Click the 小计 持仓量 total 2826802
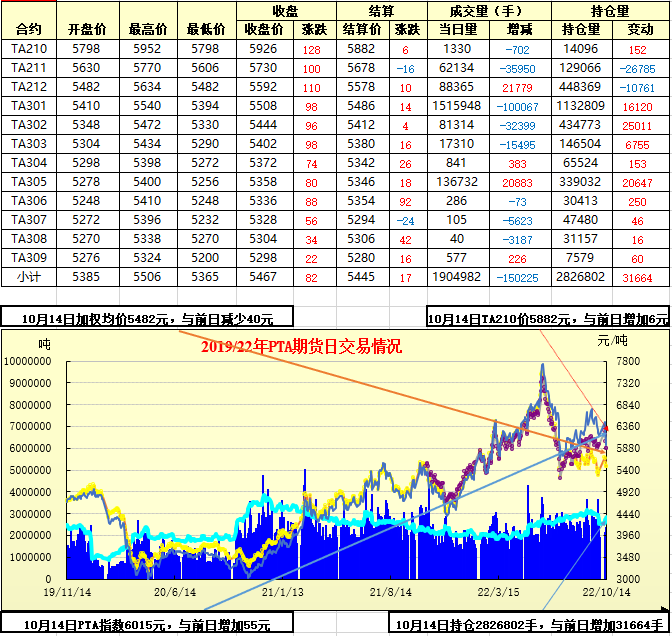The width and height of the screenshot is (672, 636). 580,277
